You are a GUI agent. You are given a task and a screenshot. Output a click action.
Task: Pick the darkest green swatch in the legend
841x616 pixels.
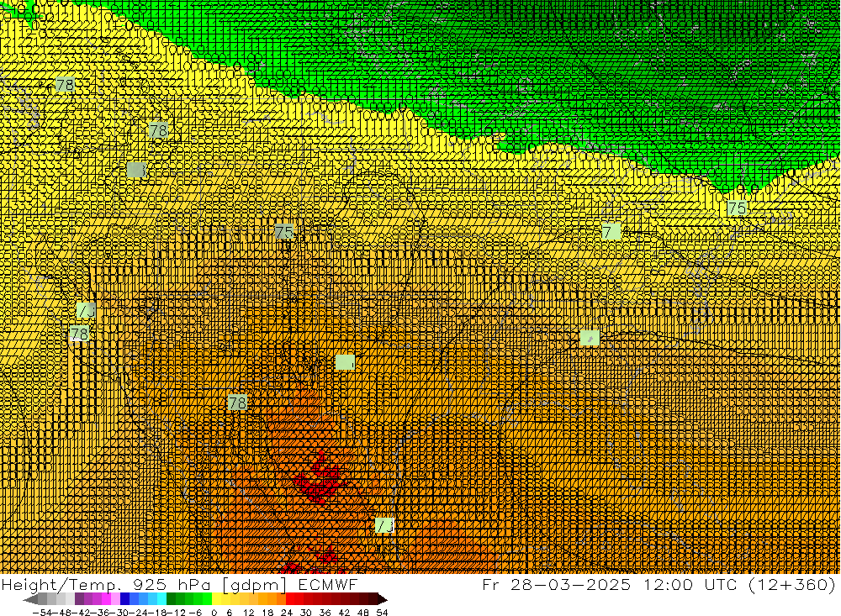tap(171, 599)
